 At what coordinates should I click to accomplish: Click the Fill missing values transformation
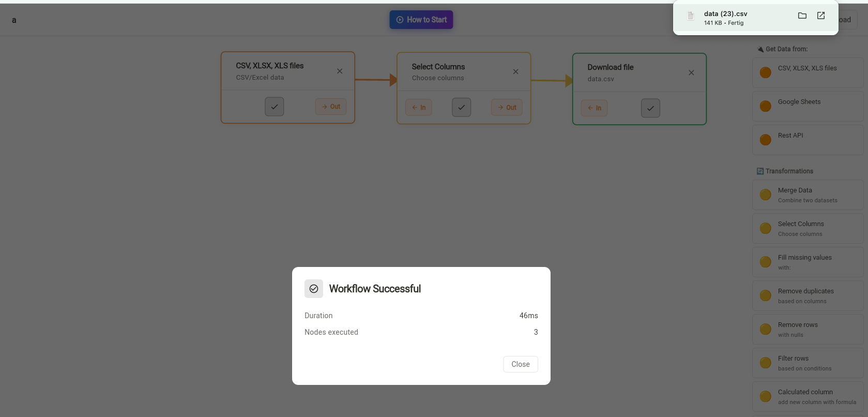point(807,262)
